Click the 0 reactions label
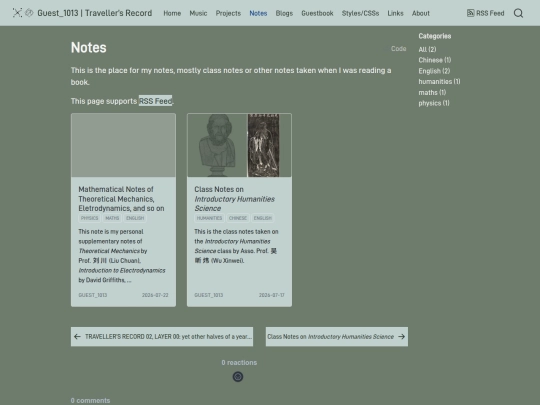 pos(239,363)
